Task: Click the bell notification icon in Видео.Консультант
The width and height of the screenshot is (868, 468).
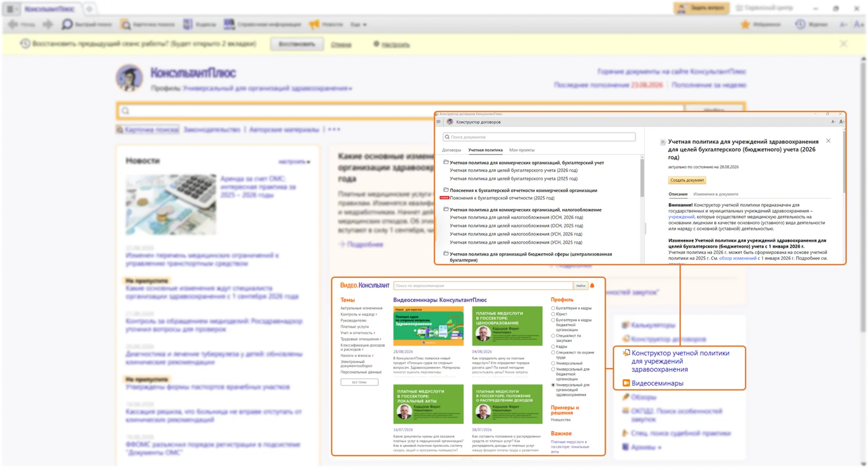Action: click(x=592, y=286)
